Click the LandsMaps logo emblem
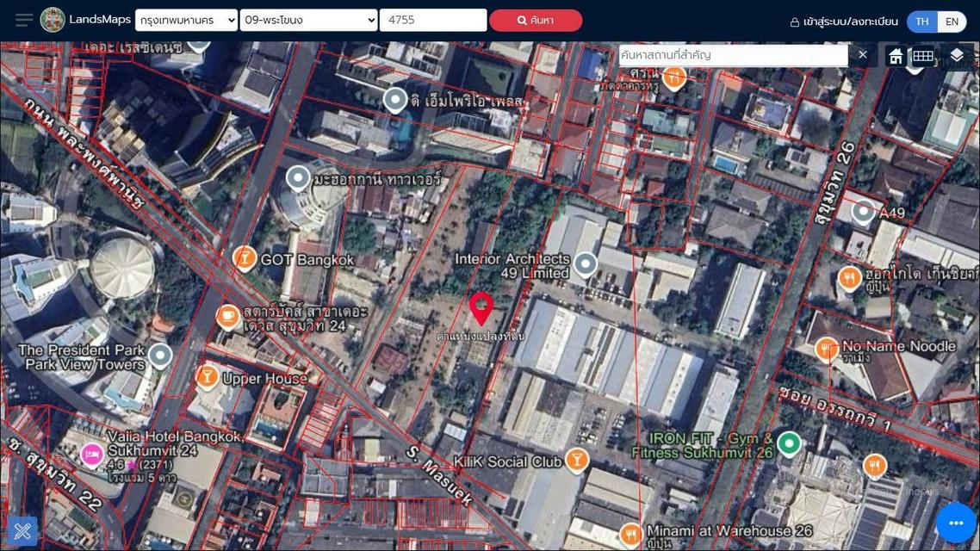The image size is (980, 551). 53,18
